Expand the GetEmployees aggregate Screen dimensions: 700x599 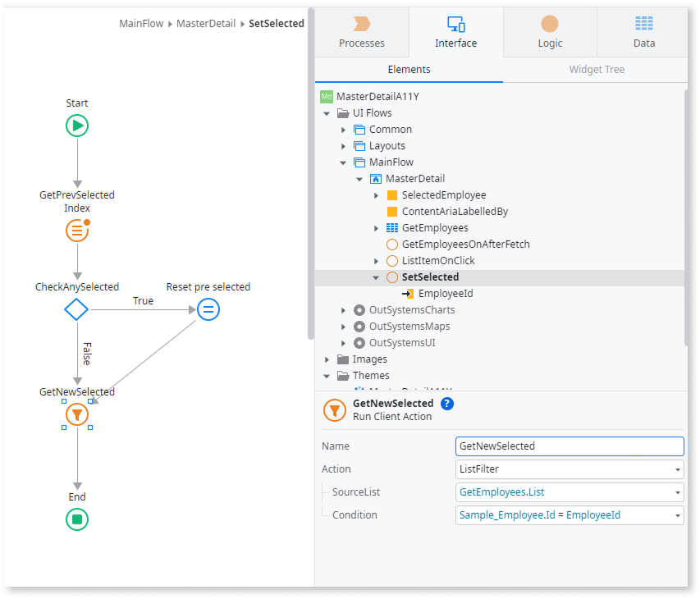(x=376, y=229)
